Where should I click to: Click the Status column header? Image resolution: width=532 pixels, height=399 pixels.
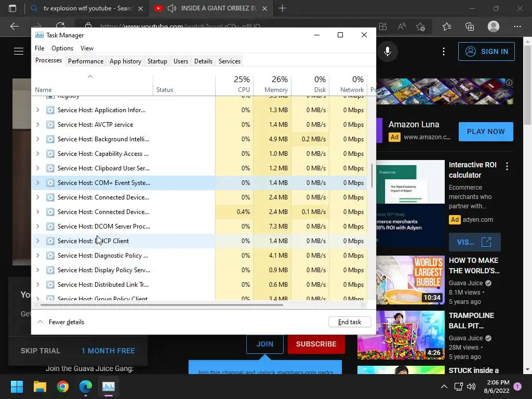(x=184, y=85)
